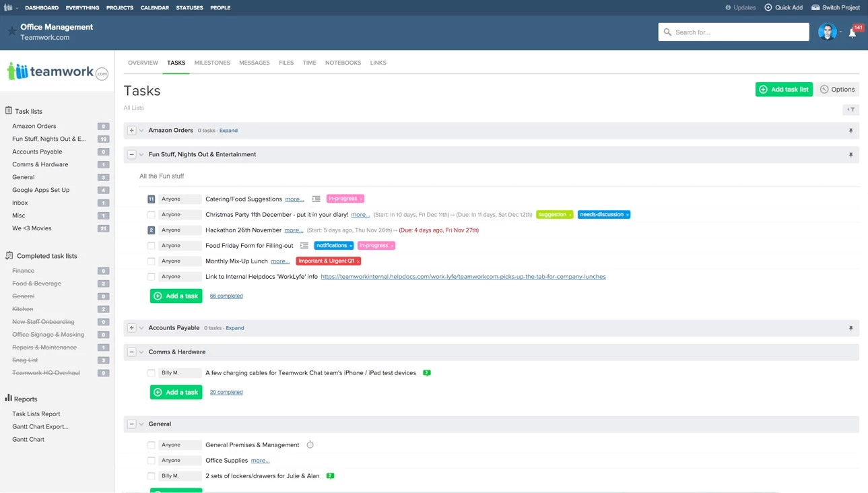Click the filter icon below Options
The height and width of the screenshot is (493, 868).
coord(850,109)
